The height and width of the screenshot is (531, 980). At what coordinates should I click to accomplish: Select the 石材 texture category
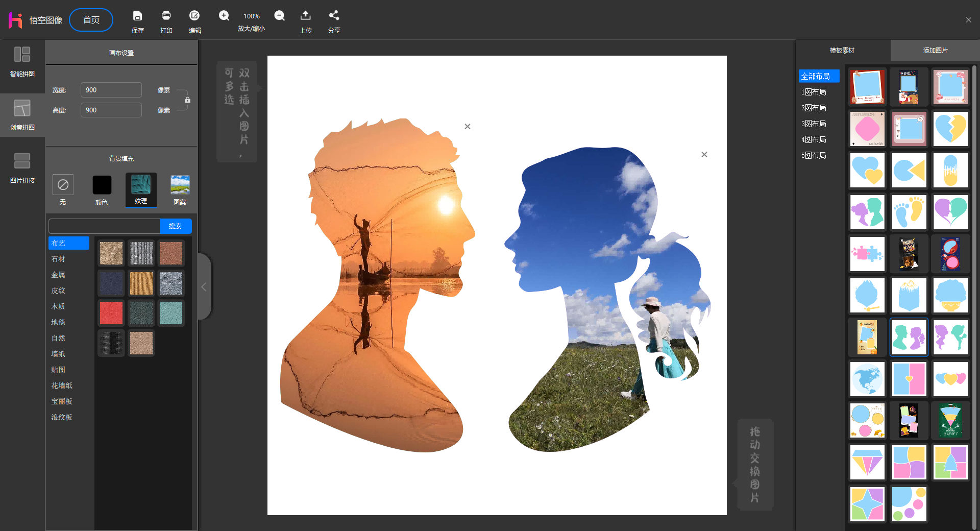(x=58, y=259)
